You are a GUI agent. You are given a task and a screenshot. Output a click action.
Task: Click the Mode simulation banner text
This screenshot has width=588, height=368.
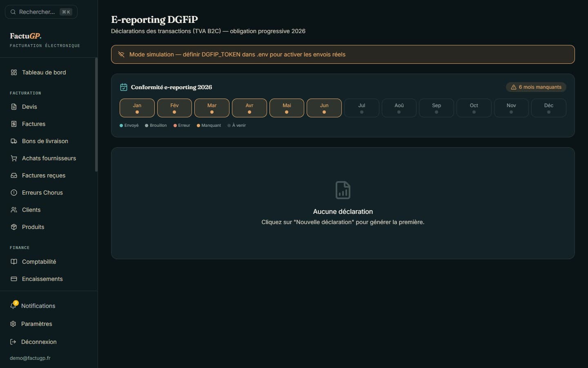coord(237,54)
